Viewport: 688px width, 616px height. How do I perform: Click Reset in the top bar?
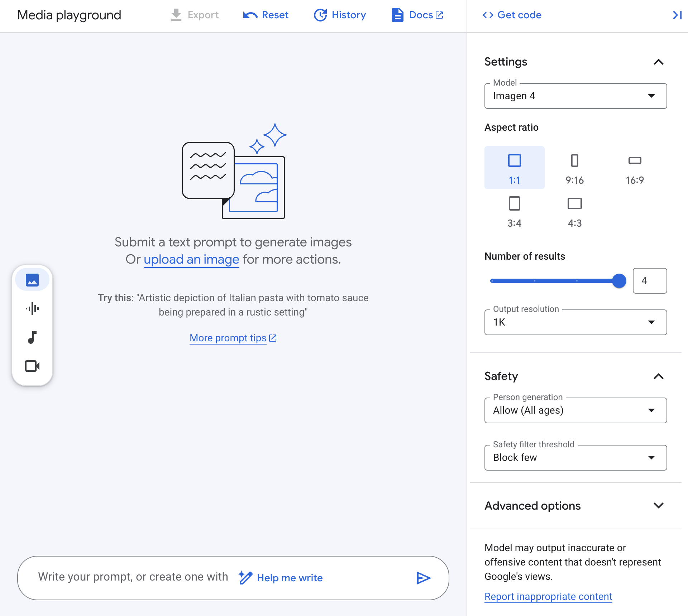pyautogui.click(x=266, y=15)
